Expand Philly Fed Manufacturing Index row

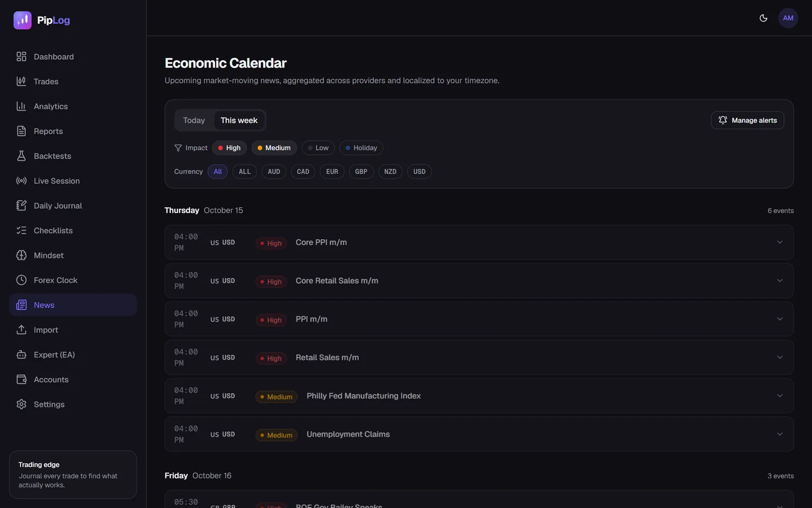(x=479, y=396)
